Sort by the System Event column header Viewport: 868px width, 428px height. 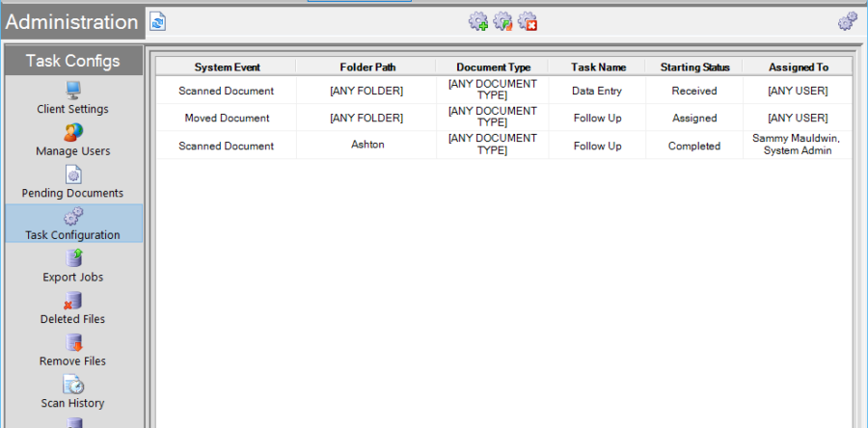click(227, 67)
